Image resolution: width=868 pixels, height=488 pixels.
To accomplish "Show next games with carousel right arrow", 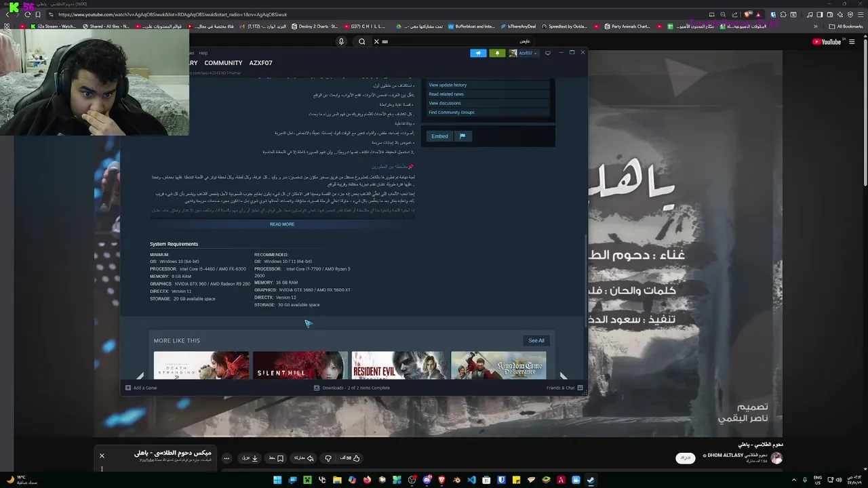I will [x=562, y=375].
